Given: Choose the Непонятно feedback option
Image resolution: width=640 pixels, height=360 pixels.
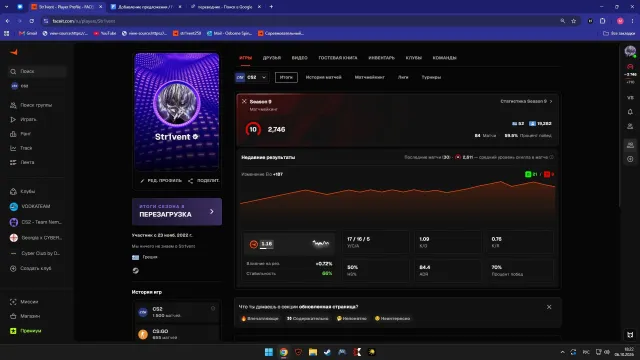Looking at the screenshot, I should click(x=352, y=318).
